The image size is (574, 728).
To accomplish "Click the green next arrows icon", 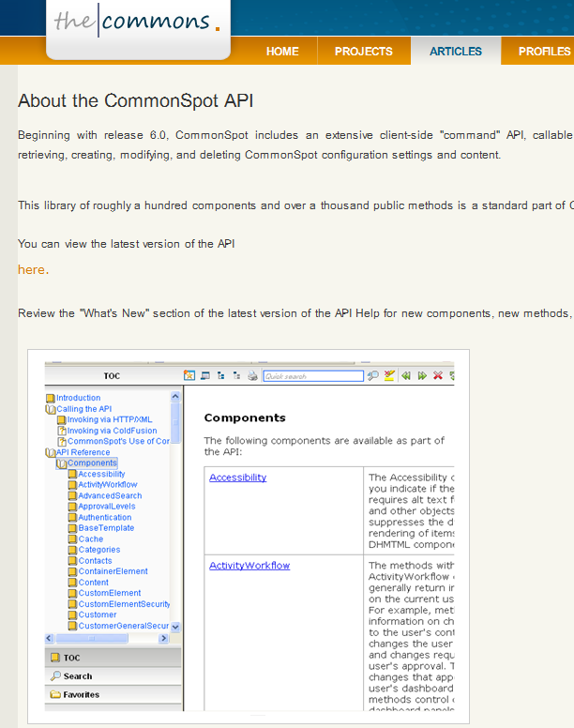I will click(422, 375).
